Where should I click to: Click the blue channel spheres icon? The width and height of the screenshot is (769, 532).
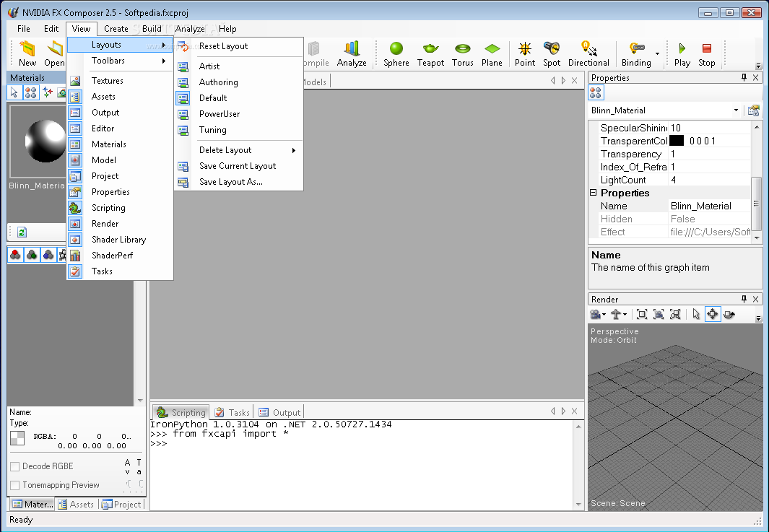pyautogui.click(x=48, y=255)
